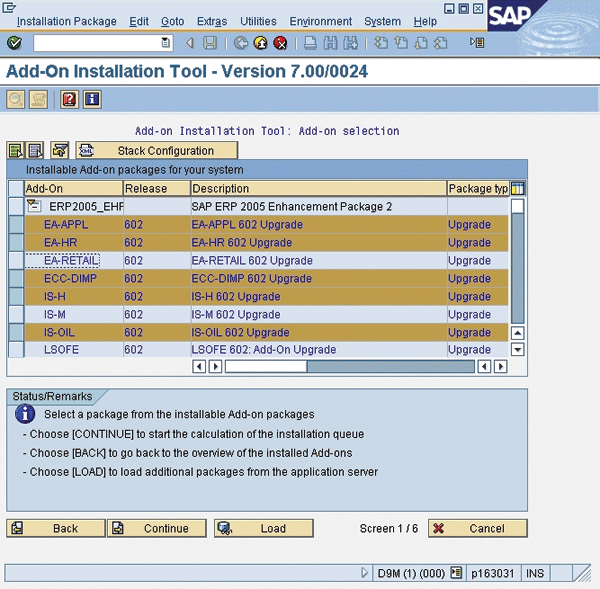Image resolution: width=600 pixels, height=589 pixels.
Task: Click the Cancel button at bottom right
Action: 478,528
